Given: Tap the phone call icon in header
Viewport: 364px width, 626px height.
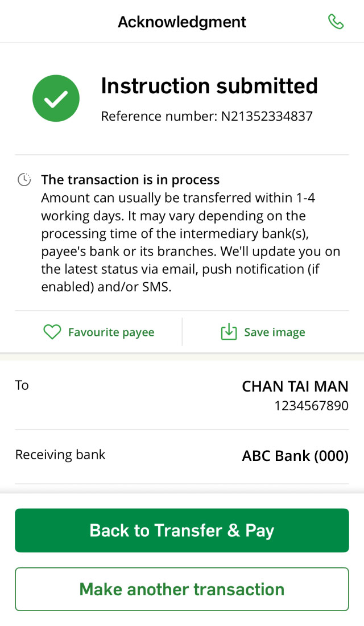Looking at the screenshot, I should 336,22.
